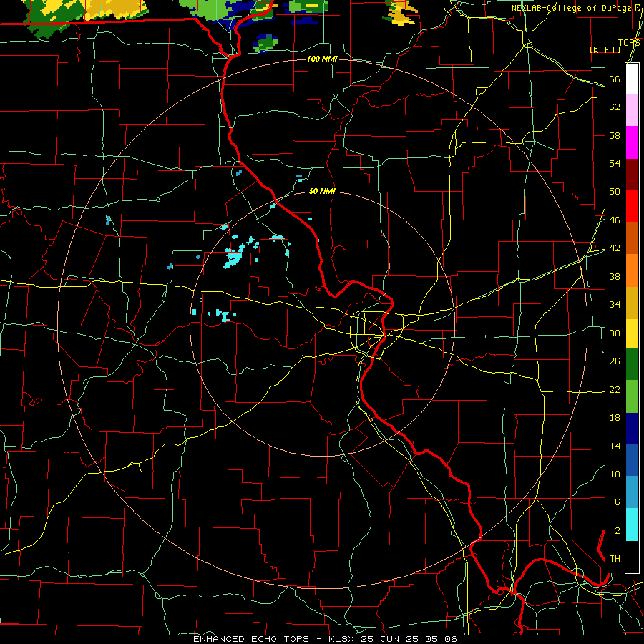Click the 2 legend value
Screen dimensions: 644x644
(617, 531)
